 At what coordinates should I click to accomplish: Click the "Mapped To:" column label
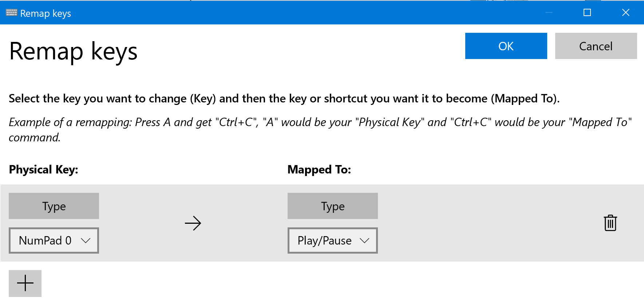pos(319,169)
